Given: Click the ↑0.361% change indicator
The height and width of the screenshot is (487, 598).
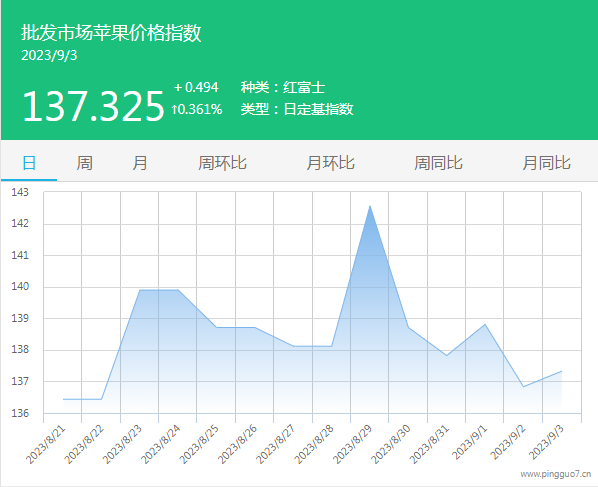Looking at the screenshot, I should point(197,109).
